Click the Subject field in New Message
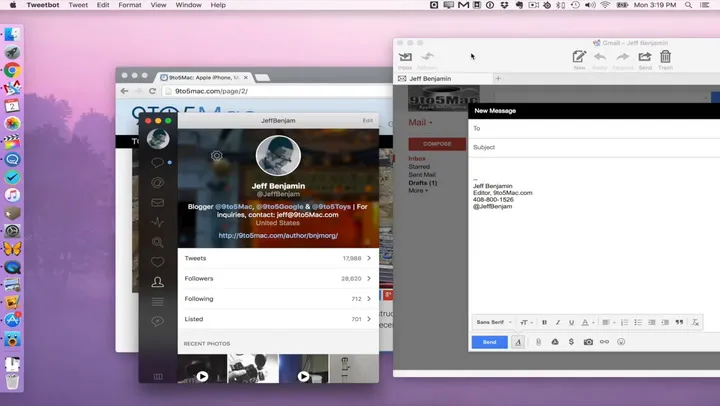The image size is (720, 406). coord(594,147)
